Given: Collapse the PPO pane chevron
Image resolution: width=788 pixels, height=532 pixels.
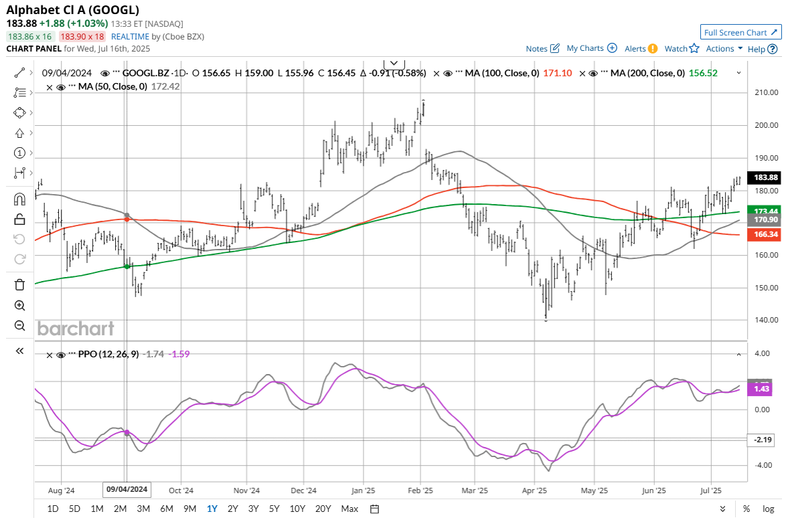Looking at the screenshot, I should [x=738, y=355].
